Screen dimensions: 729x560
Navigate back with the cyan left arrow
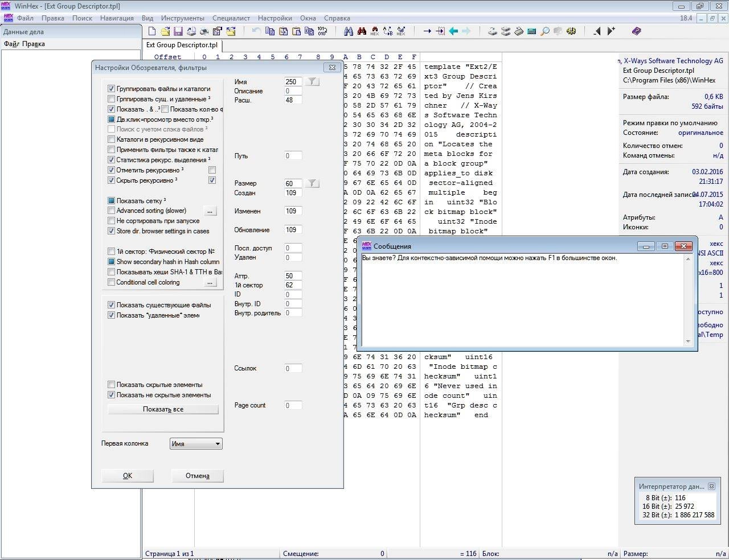pyautogui.click(x=453, y=31)
